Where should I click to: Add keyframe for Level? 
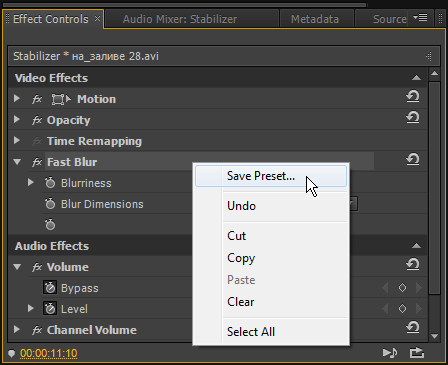point(402,309)
